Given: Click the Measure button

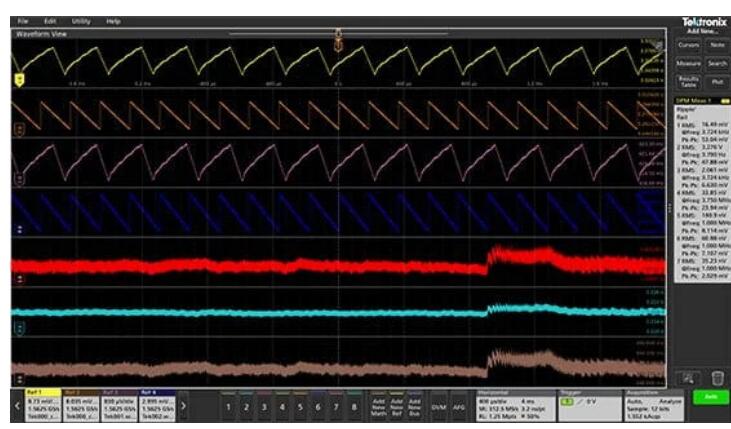Looking at the screenshot, I should [689, 63].
